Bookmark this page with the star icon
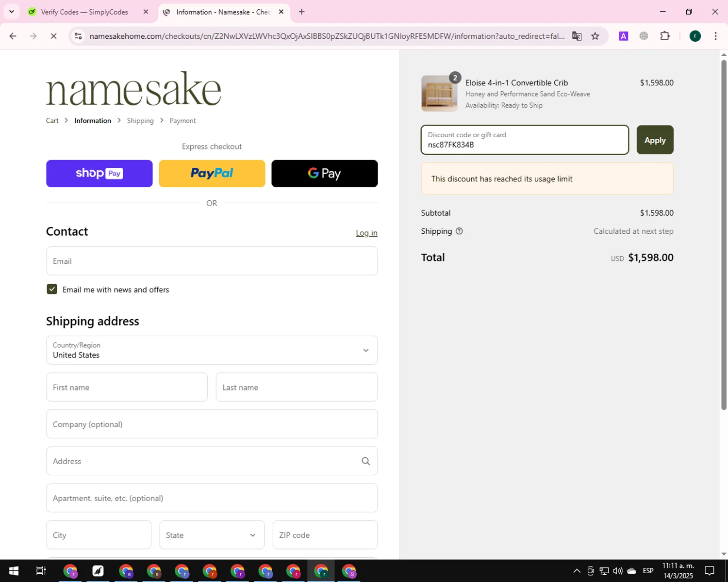 (x=595, y=36)
